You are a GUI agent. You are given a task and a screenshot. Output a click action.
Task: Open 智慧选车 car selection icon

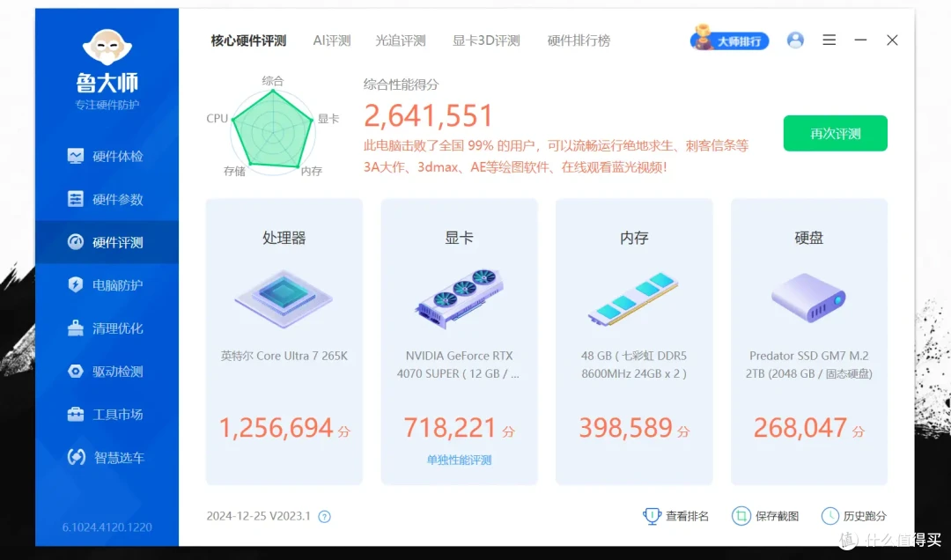(76, 457)
